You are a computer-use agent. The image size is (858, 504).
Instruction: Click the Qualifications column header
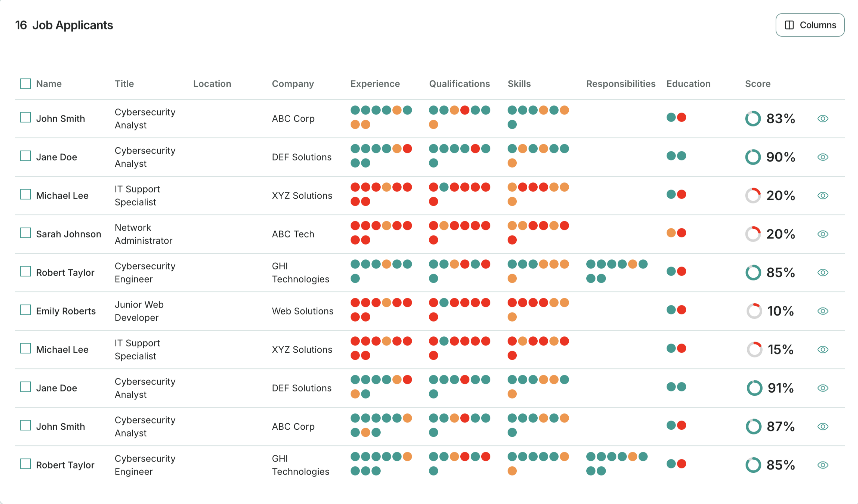[459, 84]
